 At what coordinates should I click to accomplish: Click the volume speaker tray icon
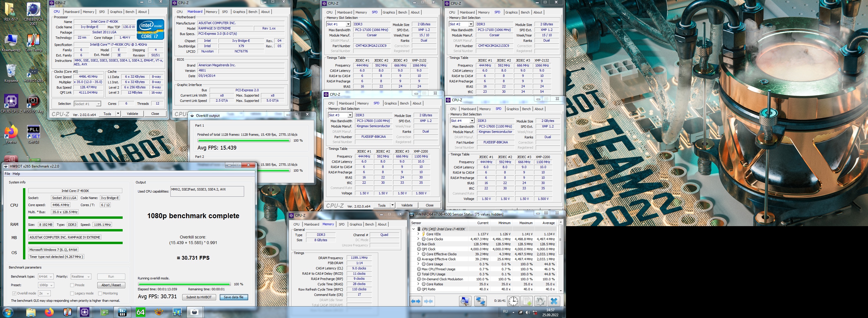coord(528,313)
